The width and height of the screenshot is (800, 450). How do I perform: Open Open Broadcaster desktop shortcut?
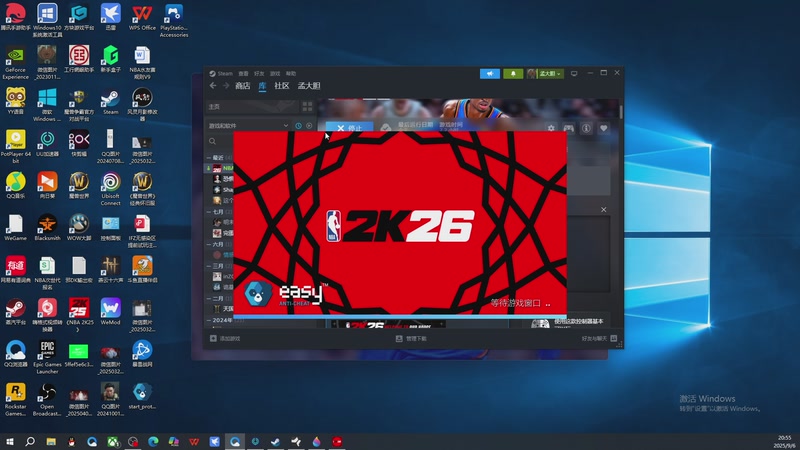click(x=47, y=400)
